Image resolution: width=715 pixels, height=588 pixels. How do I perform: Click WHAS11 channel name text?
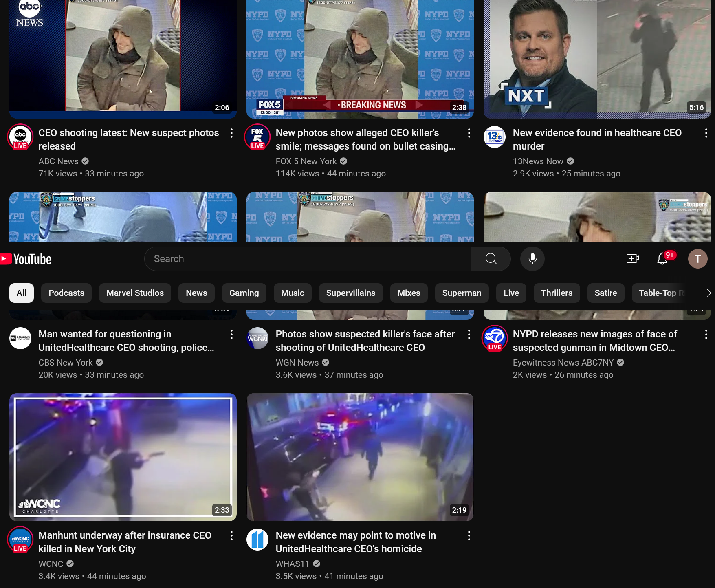(293, 564)
